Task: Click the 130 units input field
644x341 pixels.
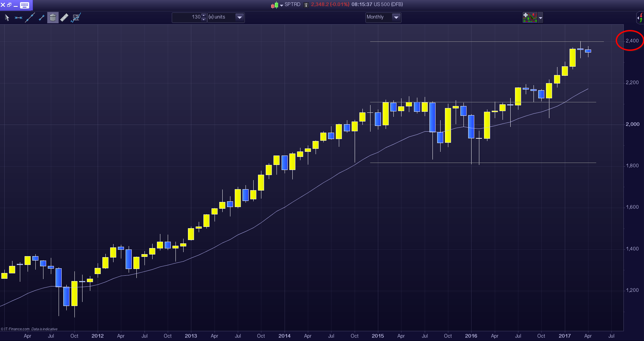Action: (x=187, y=17)
